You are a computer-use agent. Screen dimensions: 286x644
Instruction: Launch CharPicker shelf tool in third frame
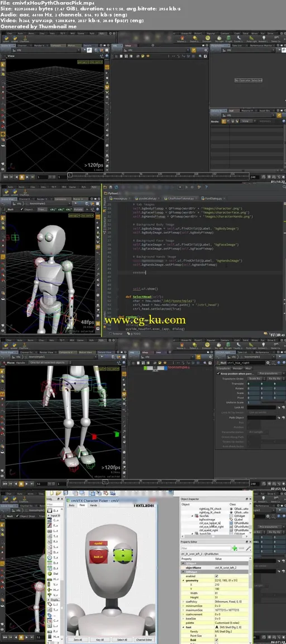point(24,346)
